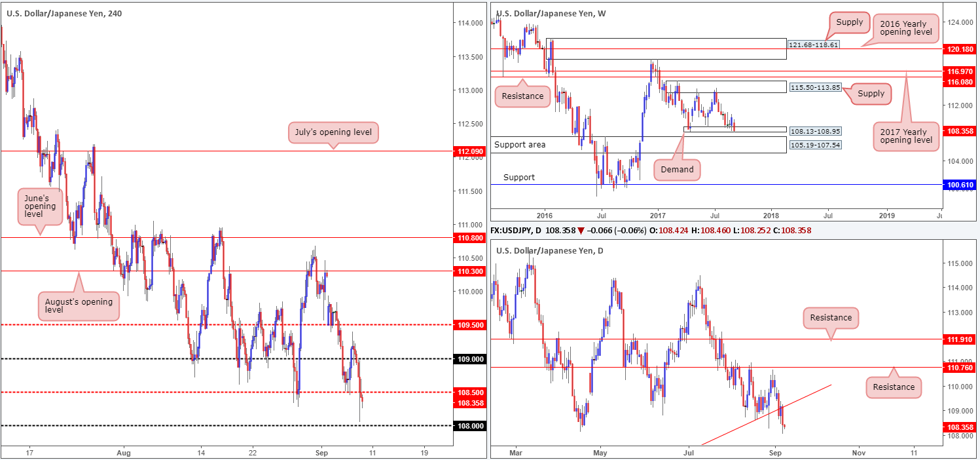980x460 pixels.
Task: Click the 124.000 axis tick on the weekly chart
Action: click(958, 22)
